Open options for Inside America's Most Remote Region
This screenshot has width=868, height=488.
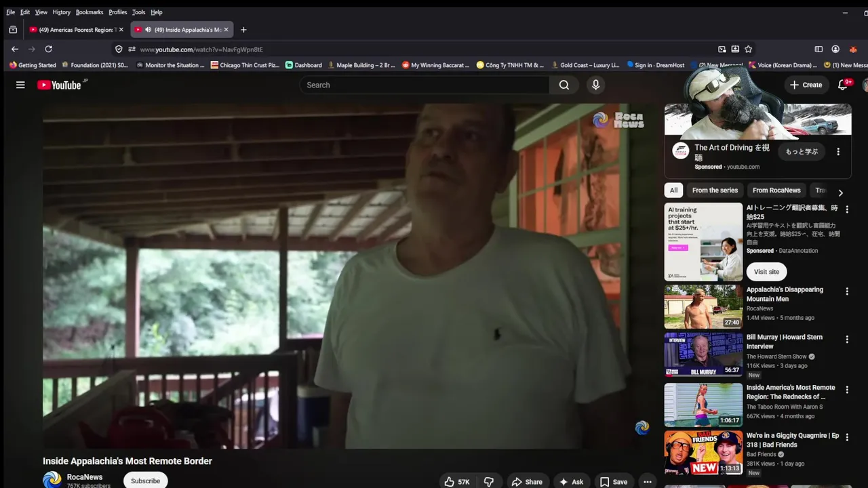click(x=846, y=390)
